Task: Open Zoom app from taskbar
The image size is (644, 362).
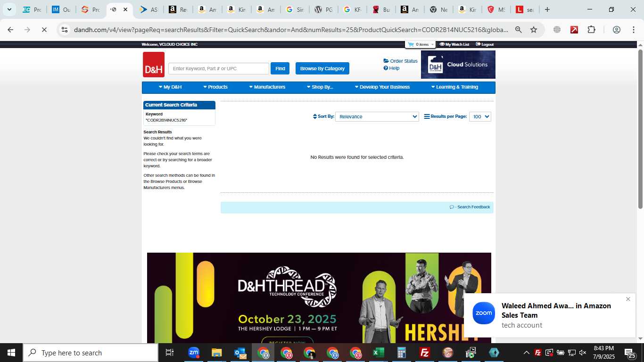Action: (193, 353)
